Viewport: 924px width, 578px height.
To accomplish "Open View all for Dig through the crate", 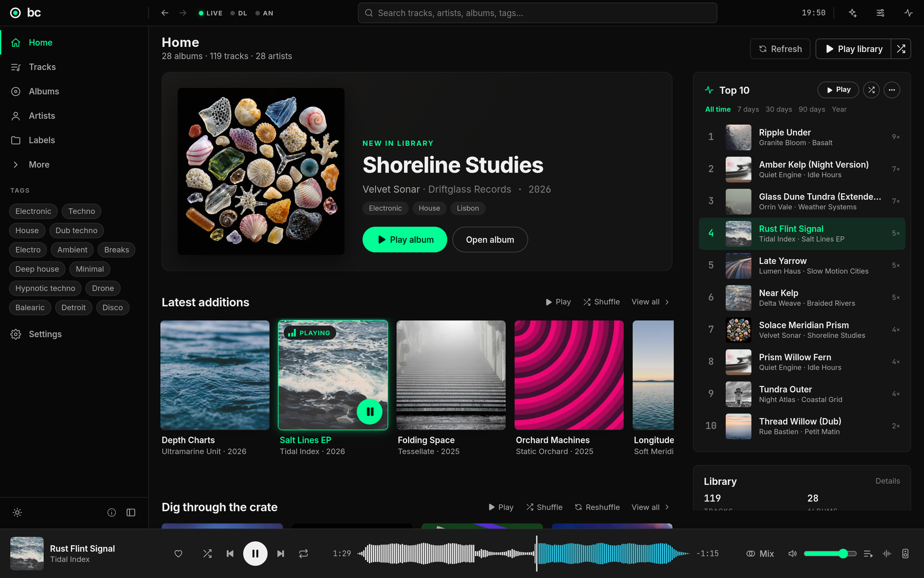I will (650, 507).
